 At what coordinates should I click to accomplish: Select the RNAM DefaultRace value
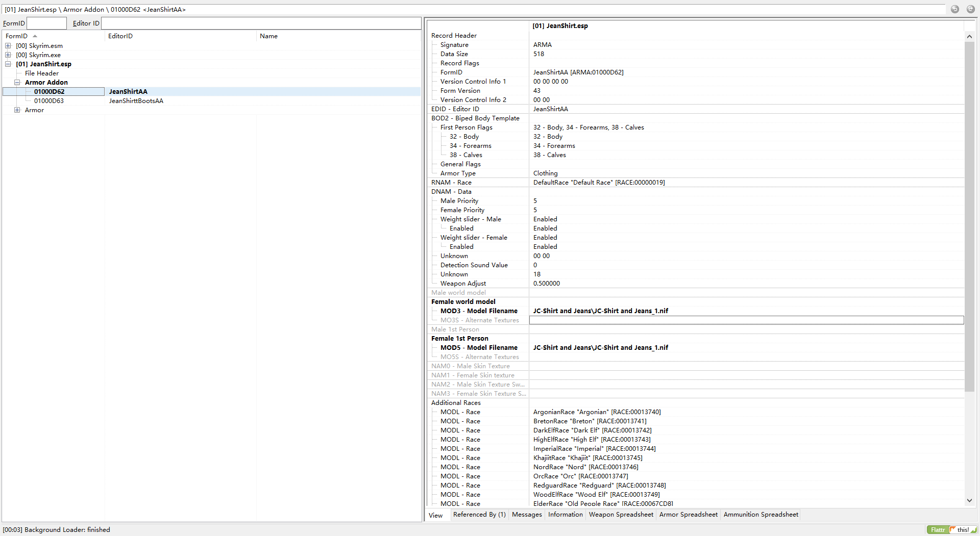pyautogui.click(x=599, y=183)
